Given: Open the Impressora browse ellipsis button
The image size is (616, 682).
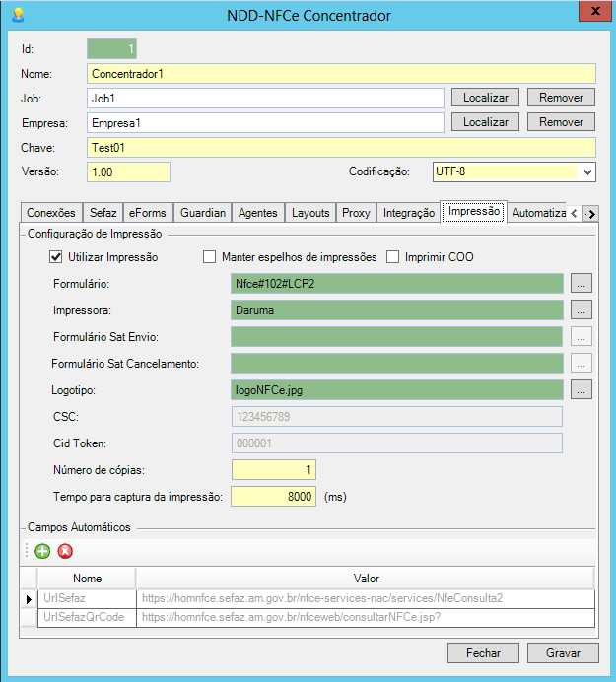Looking at the screenshot, I should [582, 309].
